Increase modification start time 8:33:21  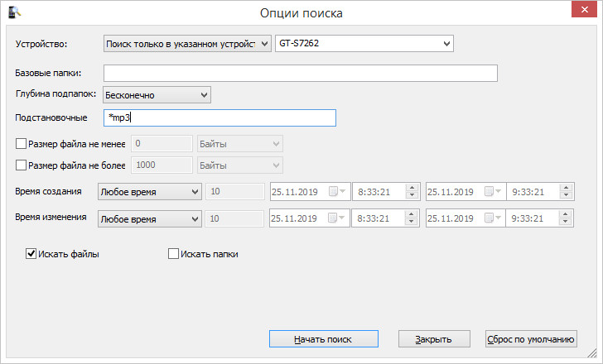(411, 214)
